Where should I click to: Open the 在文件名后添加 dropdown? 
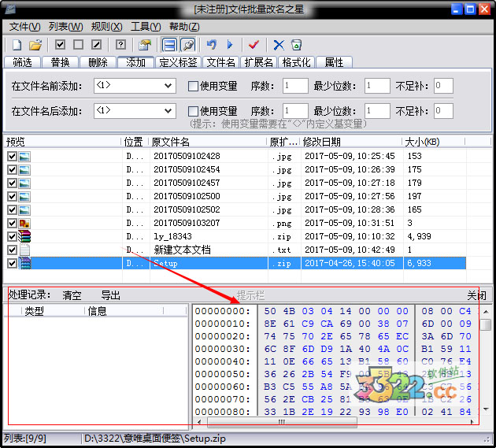pos(168,111)
